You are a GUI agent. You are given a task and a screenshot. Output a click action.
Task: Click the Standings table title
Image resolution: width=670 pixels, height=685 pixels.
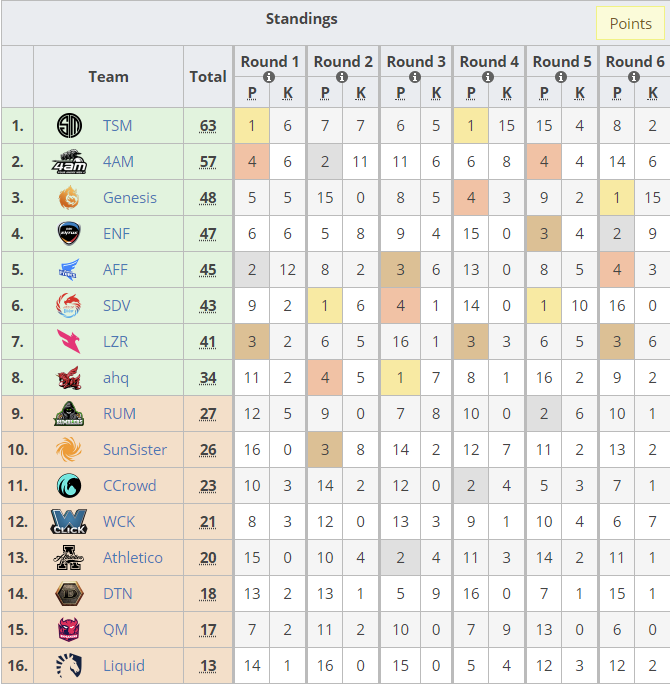[301, 19]
